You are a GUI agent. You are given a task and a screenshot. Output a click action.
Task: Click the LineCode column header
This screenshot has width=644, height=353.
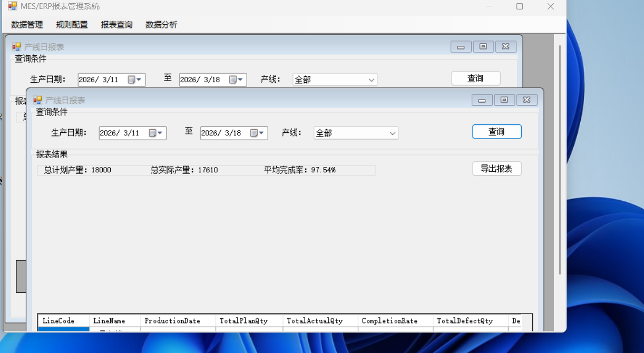coord(64,321)
